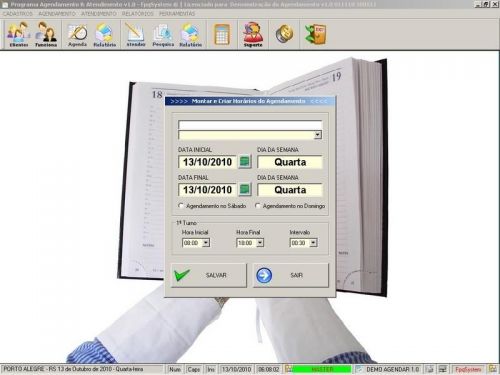The width and height of the screenshot is (500, 375).
Task: Open the RELATÓRIOS menu
Action: coord(138,14)
